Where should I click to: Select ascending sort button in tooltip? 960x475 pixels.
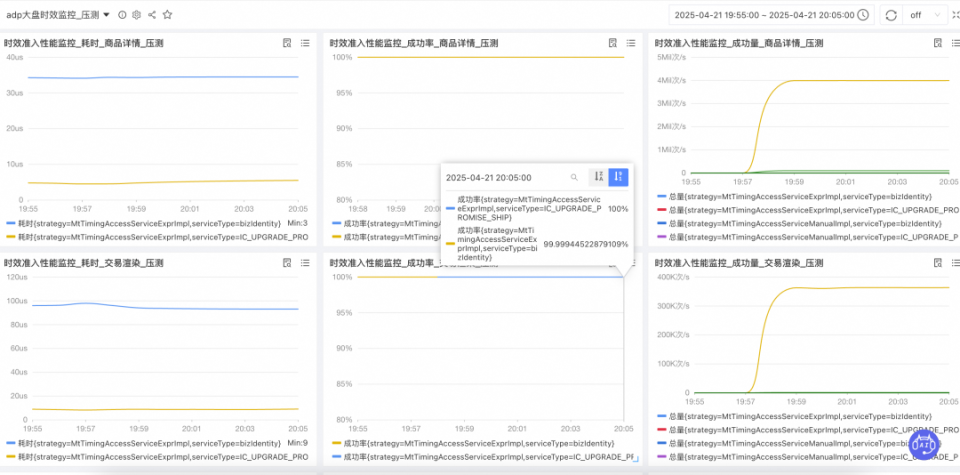(x=598, y=177)
